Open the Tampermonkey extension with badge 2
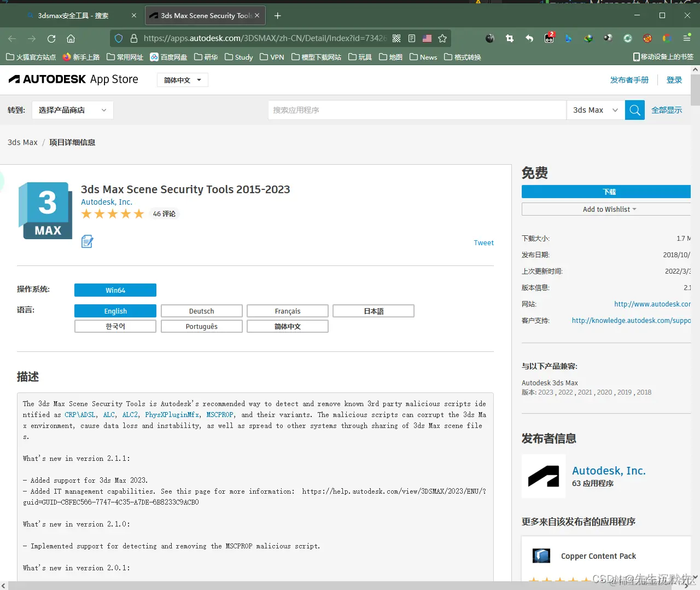Screen dimensions: 700x590 point(549,38)
